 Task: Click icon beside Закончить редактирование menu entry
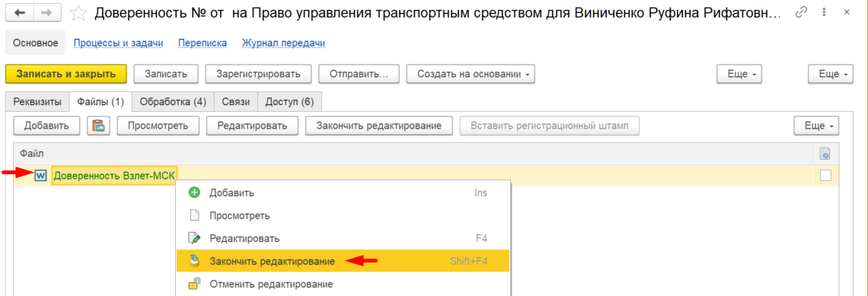pos(193,260)
